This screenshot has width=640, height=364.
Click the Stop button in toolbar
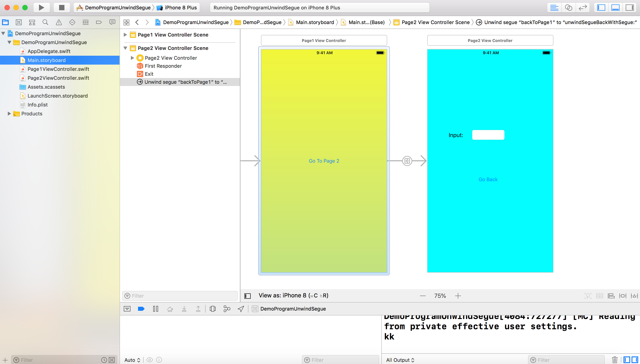pyautogui.click(x=62, y=8)
